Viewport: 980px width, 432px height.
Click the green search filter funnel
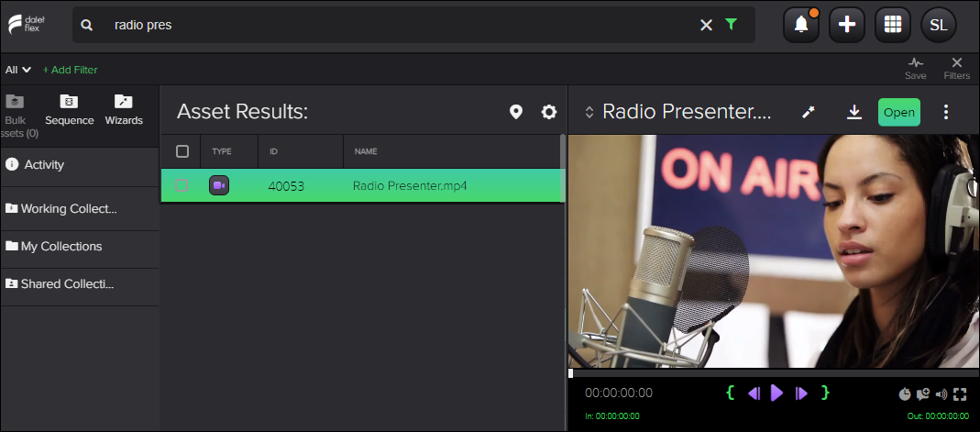coord(731,25)
